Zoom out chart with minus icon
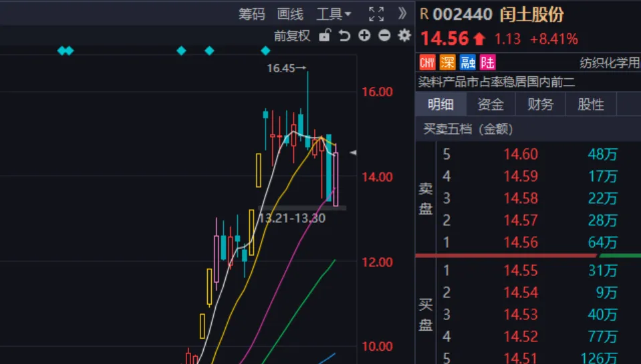Image resolution: width=641 pixels, height=364 pixels. coord(384,35)
